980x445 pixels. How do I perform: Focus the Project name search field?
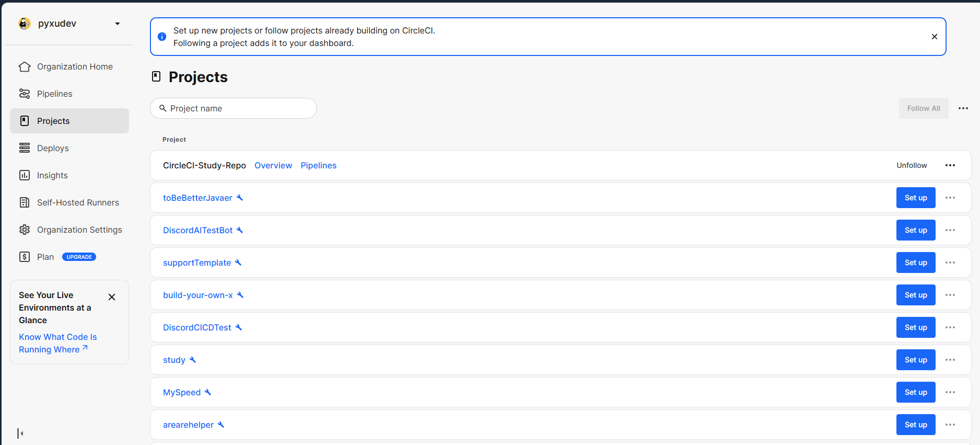tap(234, 108)
